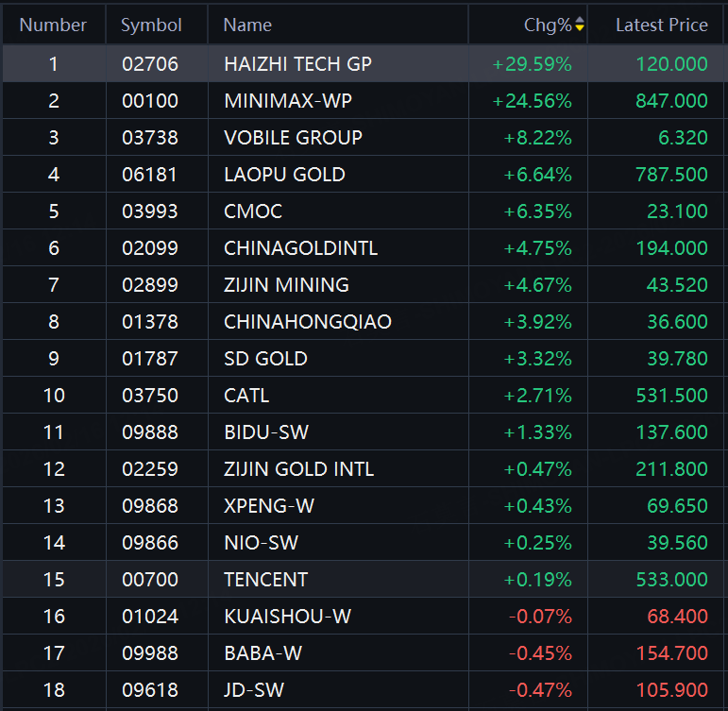728x711 pixels.
Task: Select the SD GOLD row
Action: click(265, 359)
